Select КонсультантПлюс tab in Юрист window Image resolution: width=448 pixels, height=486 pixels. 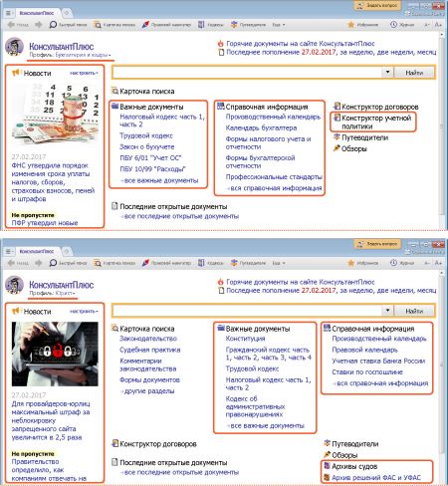(x=37, y=251)
